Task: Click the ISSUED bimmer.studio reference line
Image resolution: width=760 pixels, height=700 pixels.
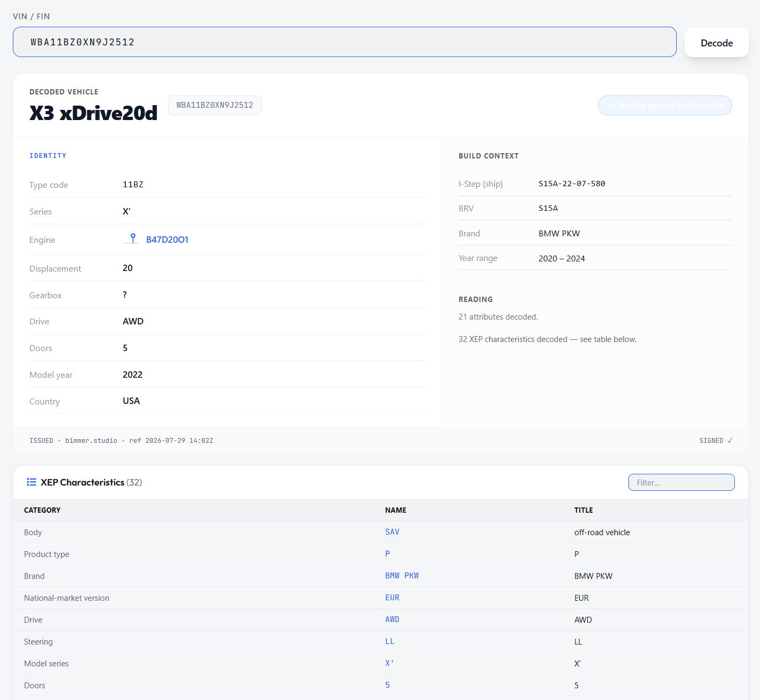Action: pos(121,441)
